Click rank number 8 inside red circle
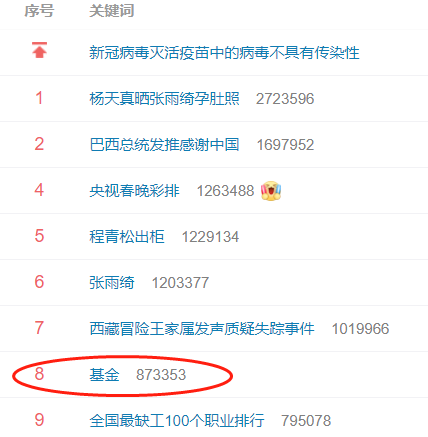The height and width of the screenshot is (437, 428). pyautogui.click(x=39, y=374)
